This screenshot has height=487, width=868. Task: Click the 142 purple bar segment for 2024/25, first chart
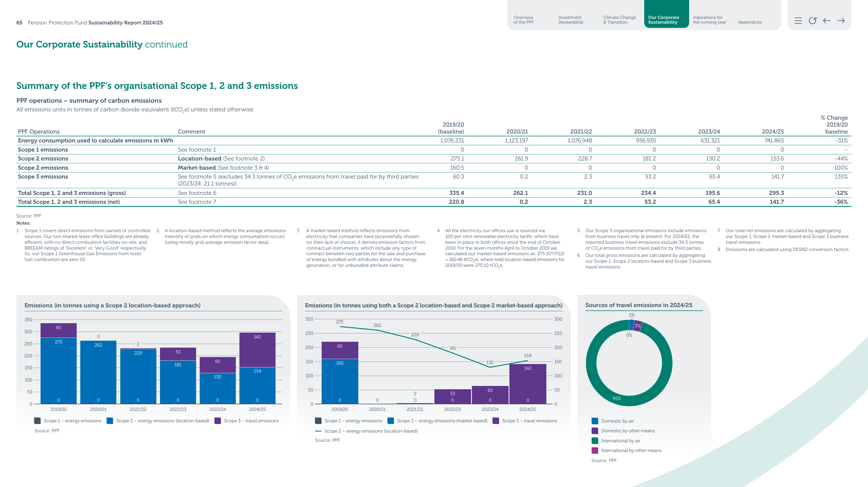coord(257,350)
